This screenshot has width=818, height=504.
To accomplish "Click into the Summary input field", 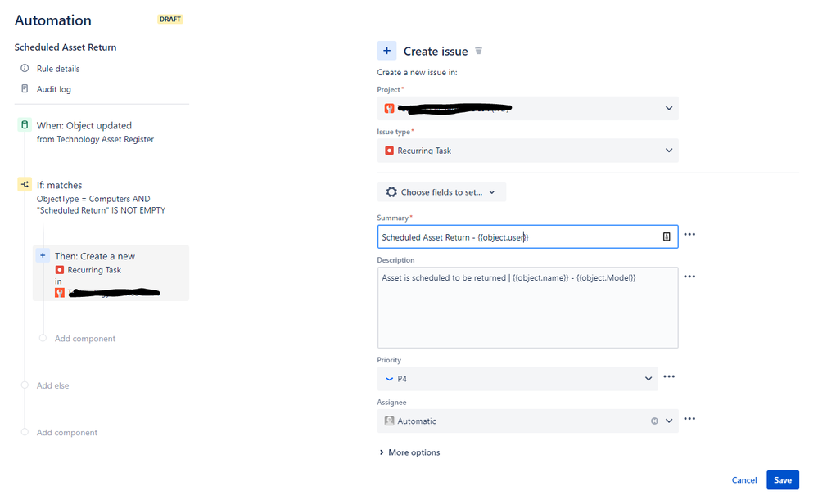I will (x=527, y=236).
